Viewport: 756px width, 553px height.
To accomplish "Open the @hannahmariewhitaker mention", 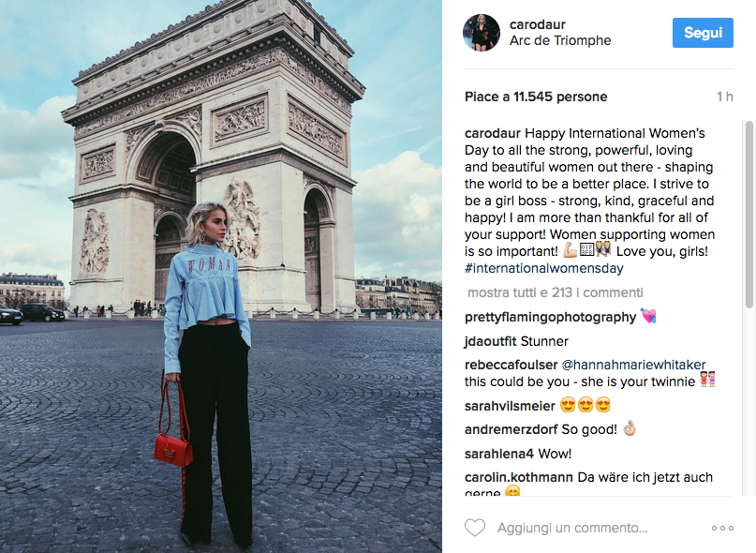I will pyautogui.click(x=633, y=365).
